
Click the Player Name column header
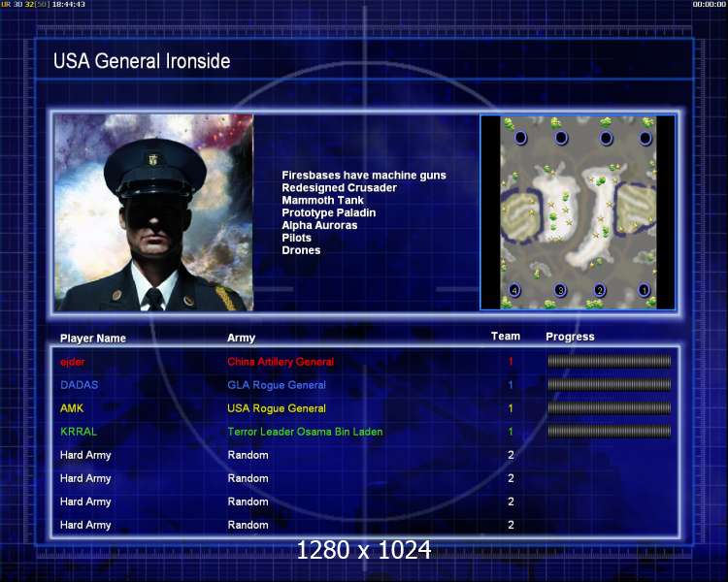click(x=93, y=339)
